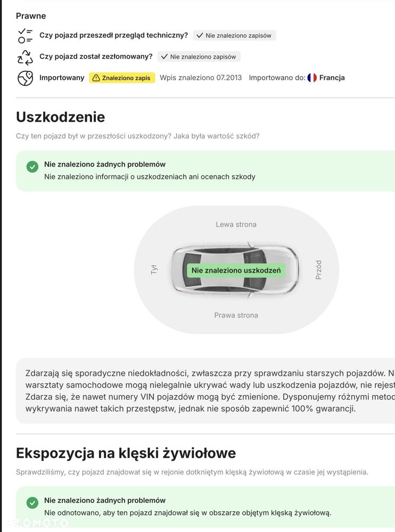395x532 pixels.
Task: Click the top-down car image
Action: (236, 270)
